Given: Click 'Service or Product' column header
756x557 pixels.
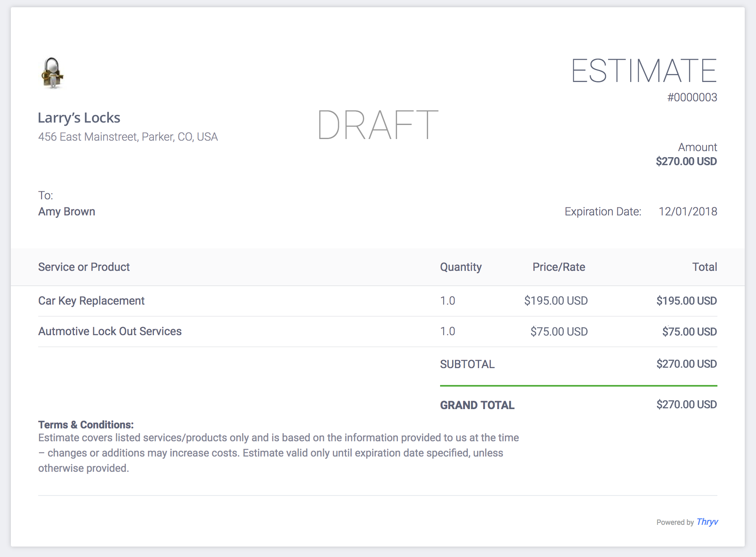Looking at the screenshot, I should [x=84, y=267].
